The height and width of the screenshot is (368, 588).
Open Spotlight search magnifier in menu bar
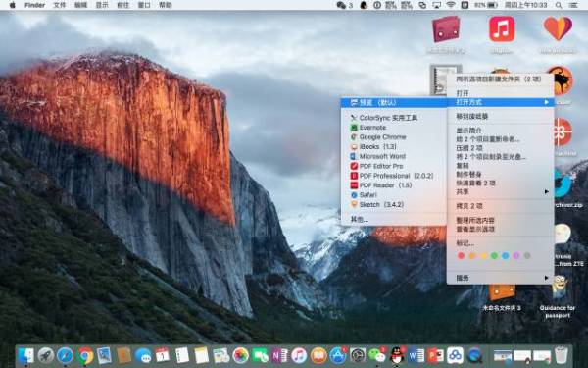559,5
